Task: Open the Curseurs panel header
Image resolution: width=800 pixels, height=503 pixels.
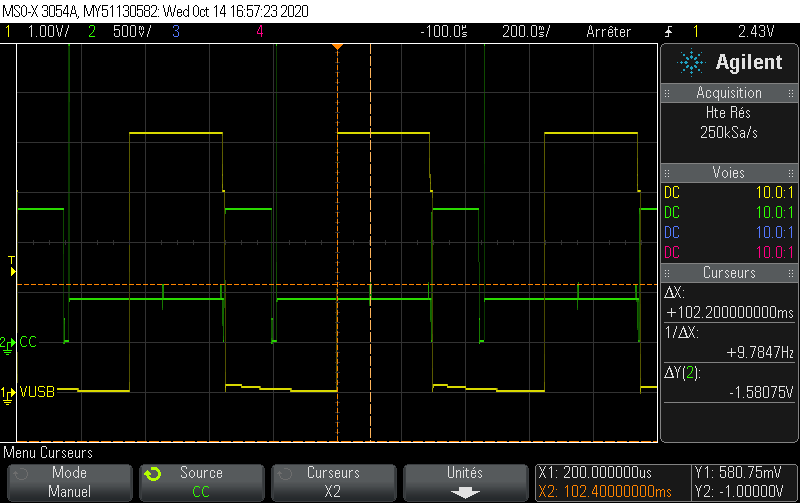Action: click(729, 272)
